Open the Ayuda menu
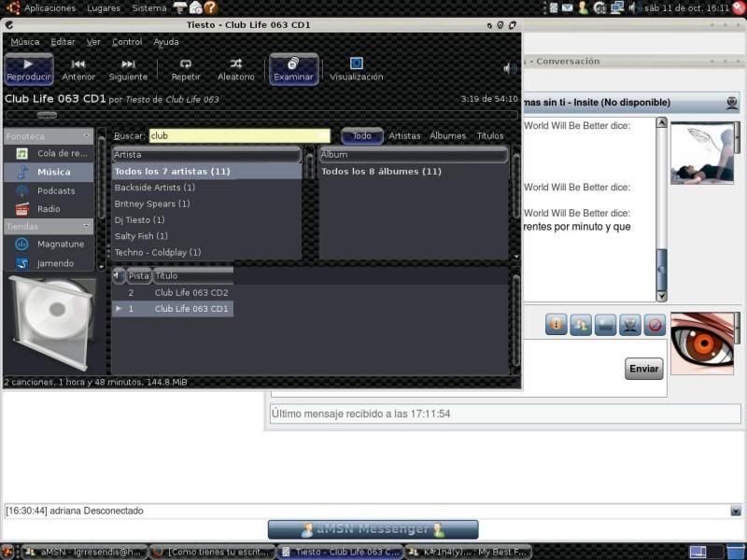This screenshot has width=747, height=560. click(x=166, y=42)
